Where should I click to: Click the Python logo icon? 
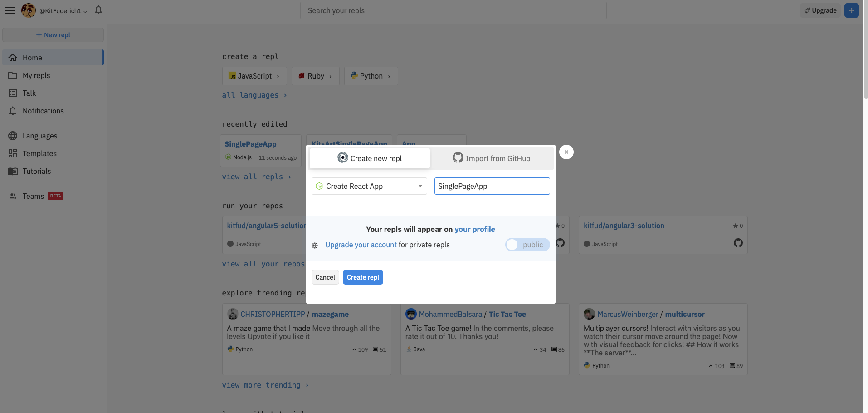click(354, 75)
